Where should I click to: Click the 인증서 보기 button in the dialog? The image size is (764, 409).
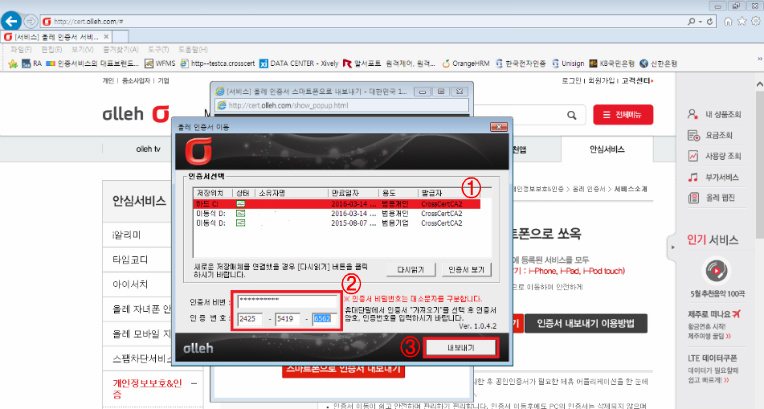point(466,270)
